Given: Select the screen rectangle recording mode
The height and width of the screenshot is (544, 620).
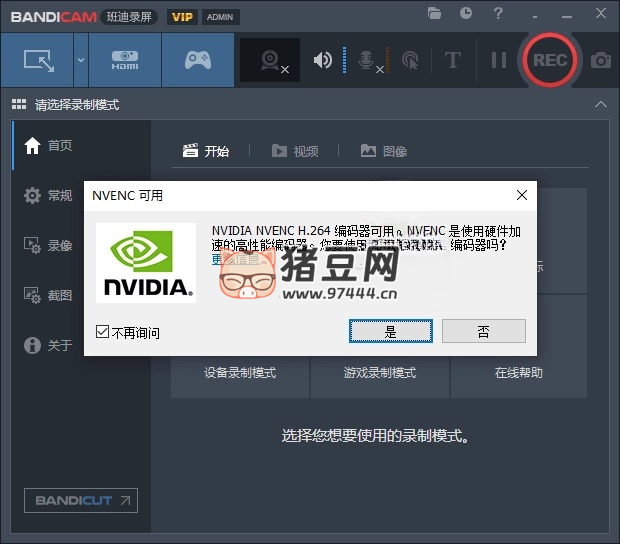Looking at the screenshot, I should [38, 60].
